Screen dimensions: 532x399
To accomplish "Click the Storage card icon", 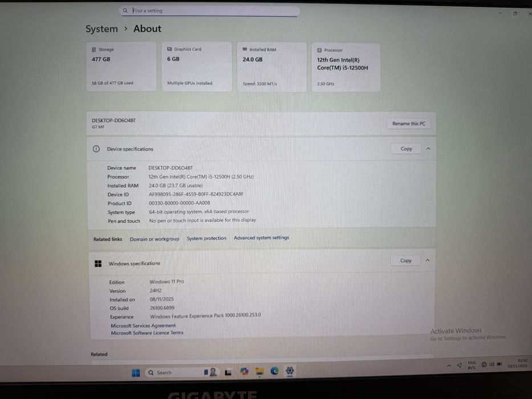I will point(94,50).
